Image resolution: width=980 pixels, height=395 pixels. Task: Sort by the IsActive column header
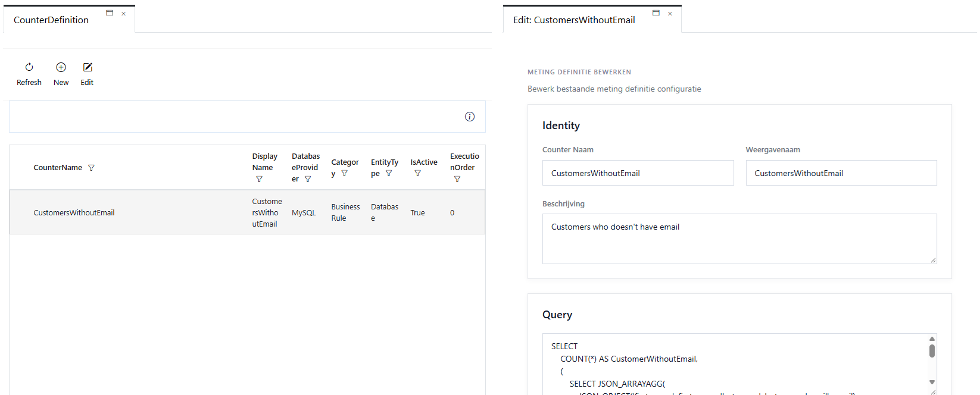pyautogui.click(x=424, y=162)
